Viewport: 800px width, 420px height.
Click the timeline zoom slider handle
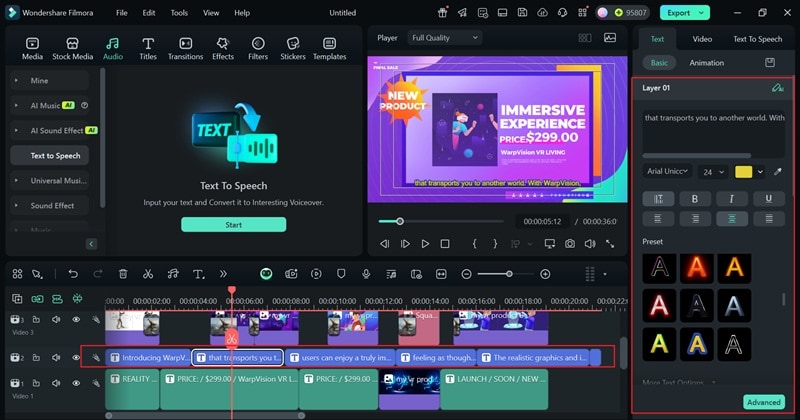coord(509,274)
